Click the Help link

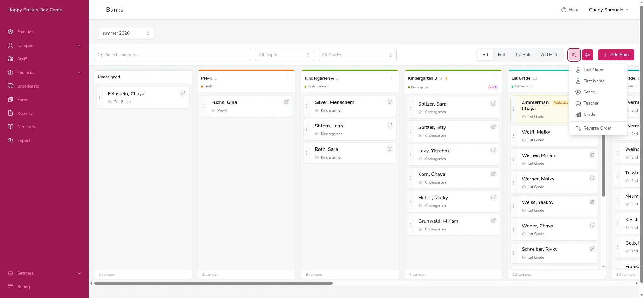[570, 10]
